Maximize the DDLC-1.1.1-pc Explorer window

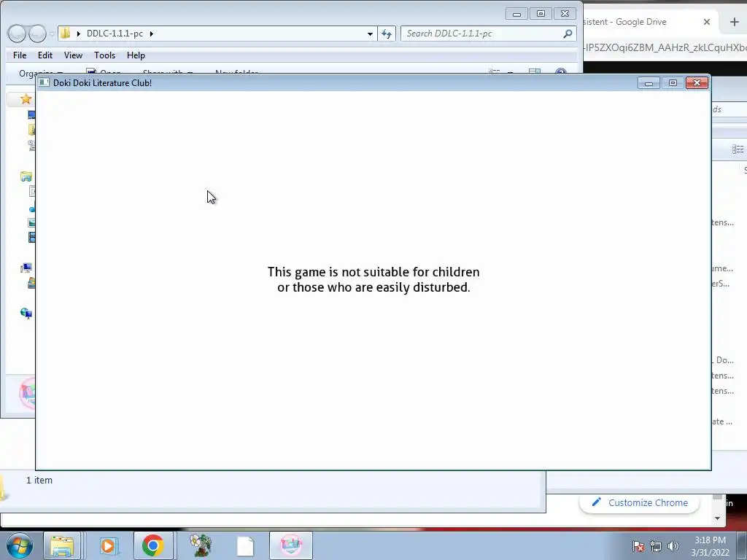click(x=541, y=14)
